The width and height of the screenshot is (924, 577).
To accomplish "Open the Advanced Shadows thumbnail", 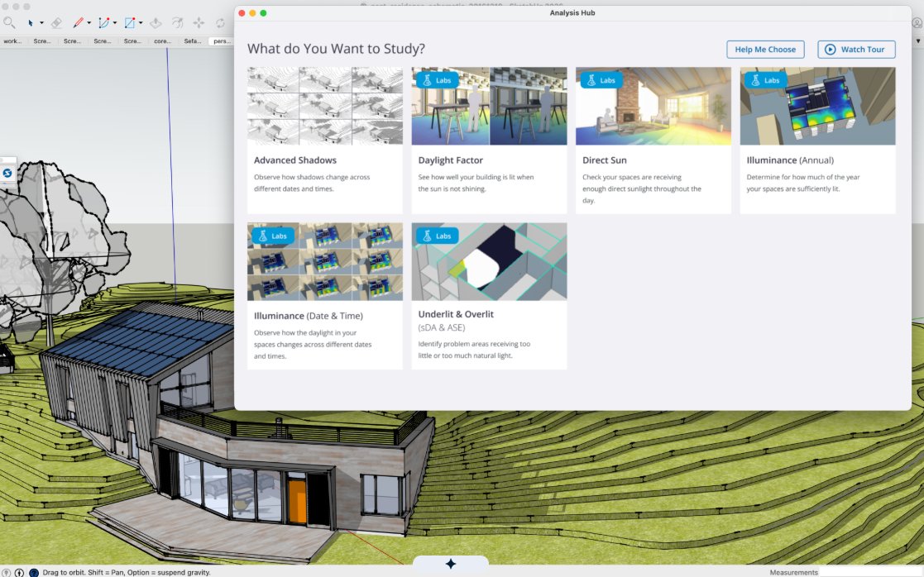I will point(325,106).
